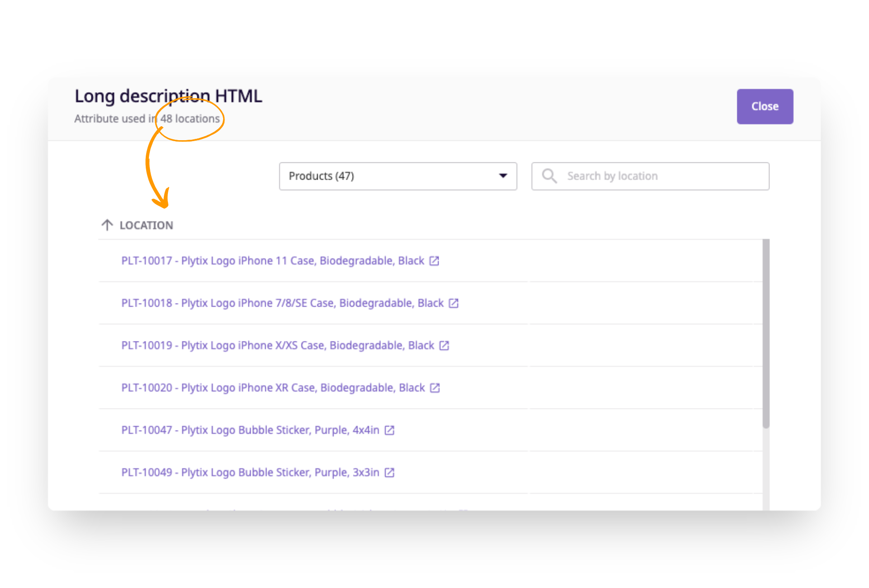Open the iPhone 7/8/SE Case product page
This screenshot has width=869, height=588.
[x=282, y=303]
